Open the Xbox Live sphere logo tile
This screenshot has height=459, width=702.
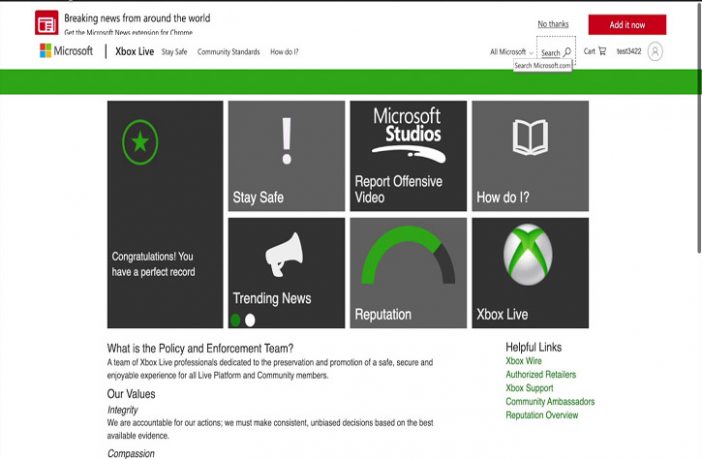point(529,272)
